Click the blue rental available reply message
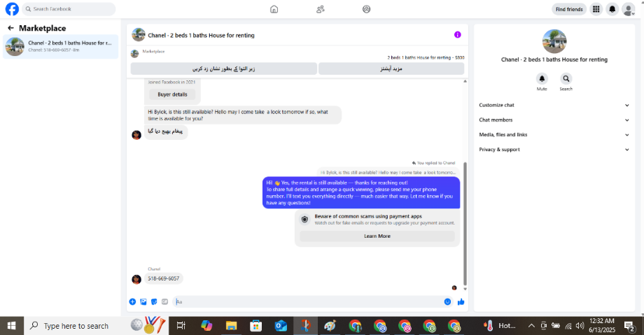Image resolution: width=644 pixels, height=335 pixels. (x=361, y=192)
